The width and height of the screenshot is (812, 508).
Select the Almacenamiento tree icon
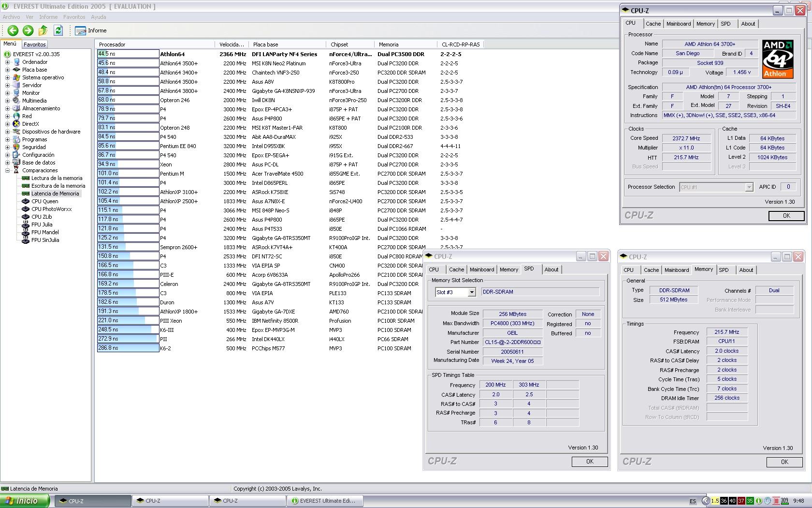tap(16, 108)
